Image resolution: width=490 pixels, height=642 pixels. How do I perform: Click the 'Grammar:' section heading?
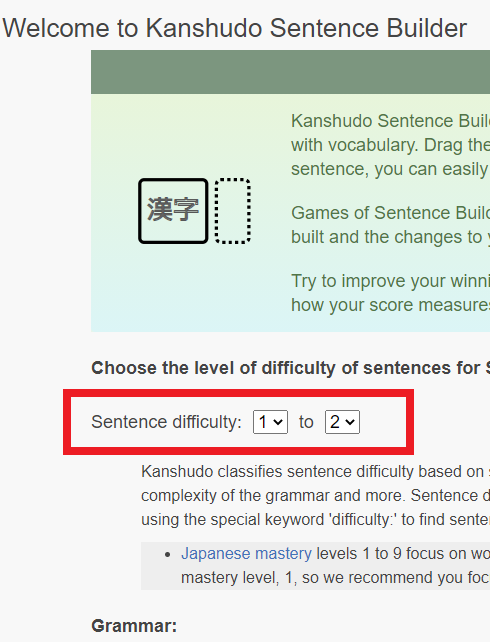click(x=134, y=626)
